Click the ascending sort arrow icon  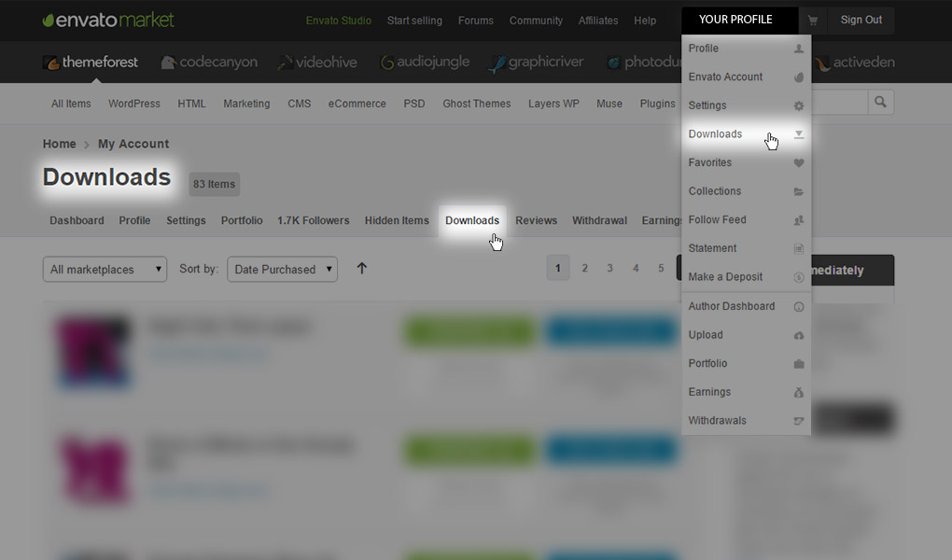pyautogui.click(x=362, y=269)
